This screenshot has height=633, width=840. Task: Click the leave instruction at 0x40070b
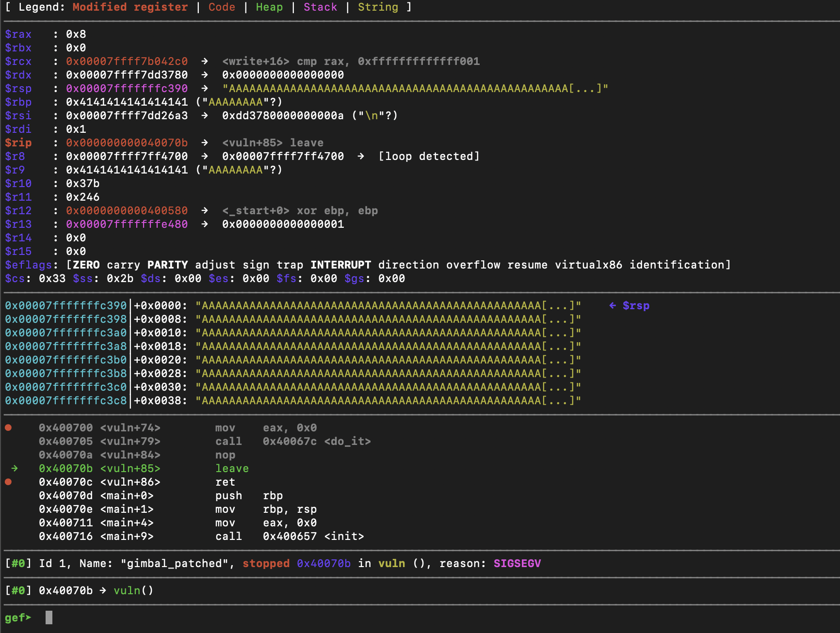(x=232, y=469)
